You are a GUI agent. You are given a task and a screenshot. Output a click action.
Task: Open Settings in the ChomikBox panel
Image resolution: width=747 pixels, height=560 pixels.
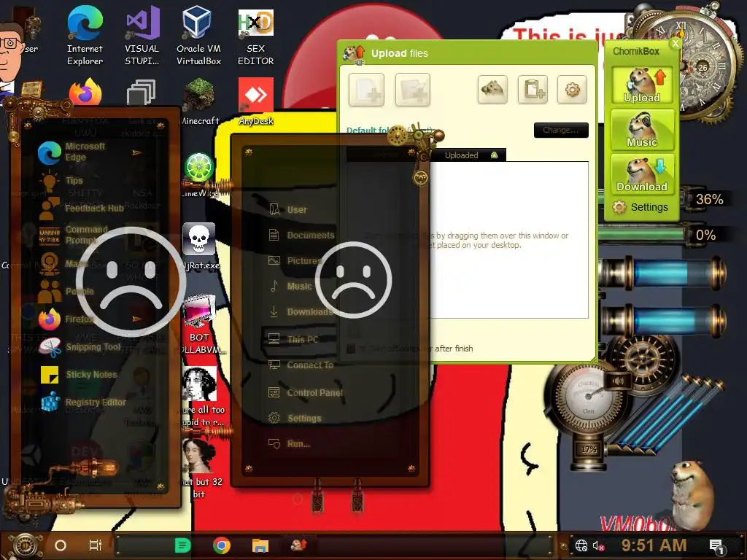point(640,207)
